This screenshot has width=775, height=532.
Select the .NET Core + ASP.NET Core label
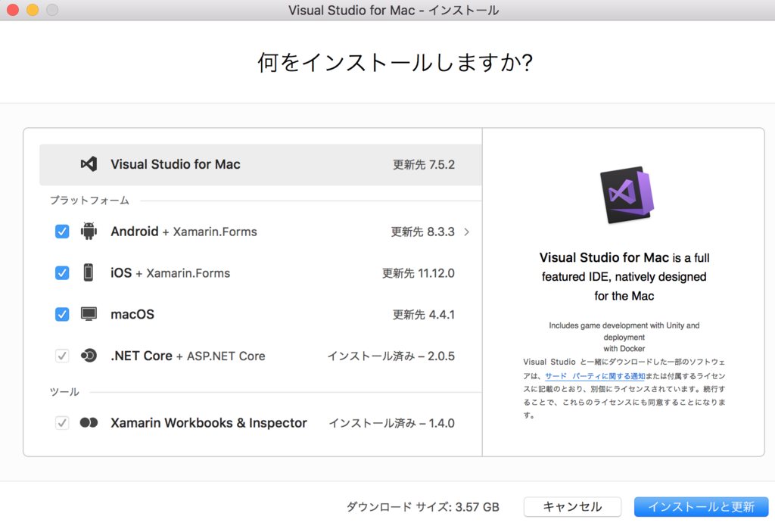pyautogui.click(x=188, y=356)
